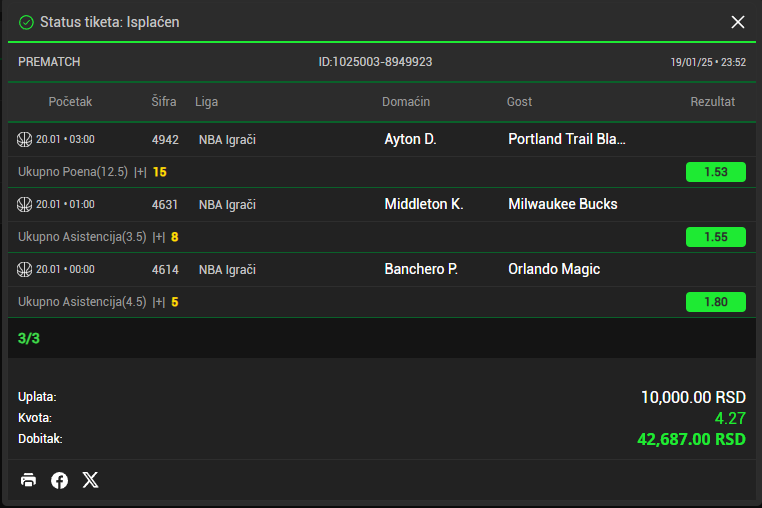Click the print ticket icon
762x508 pixels.
[x=28, y=480]
